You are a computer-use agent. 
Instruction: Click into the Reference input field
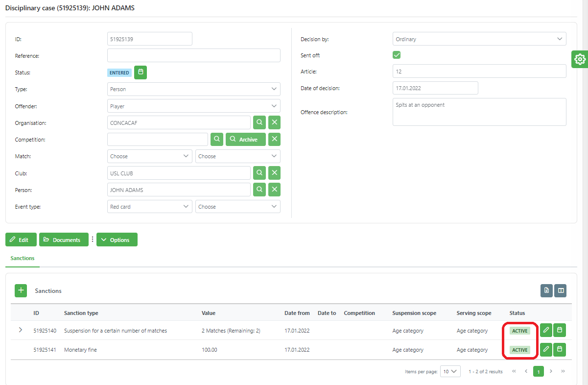[193, 55]
